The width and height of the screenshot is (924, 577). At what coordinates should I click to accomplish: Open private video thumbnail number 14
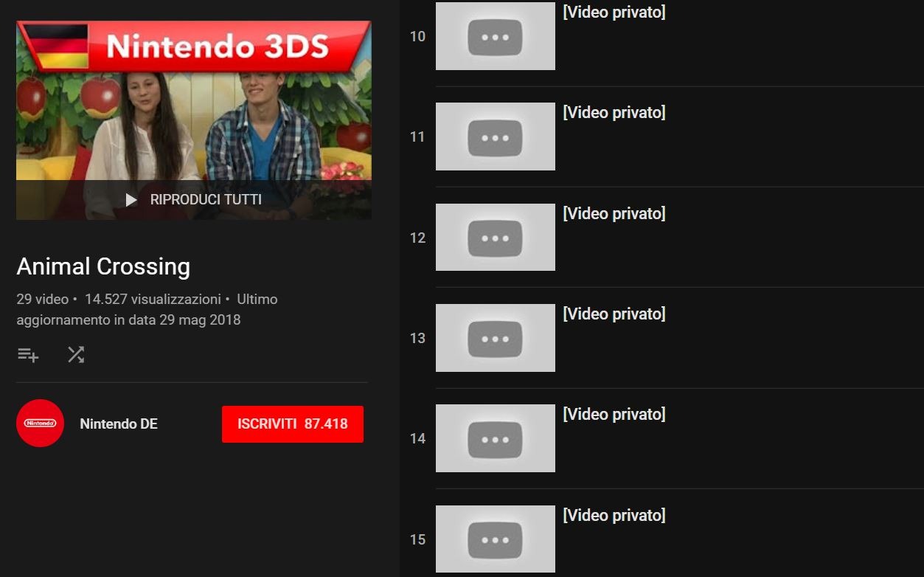click(x=496, y=438)
